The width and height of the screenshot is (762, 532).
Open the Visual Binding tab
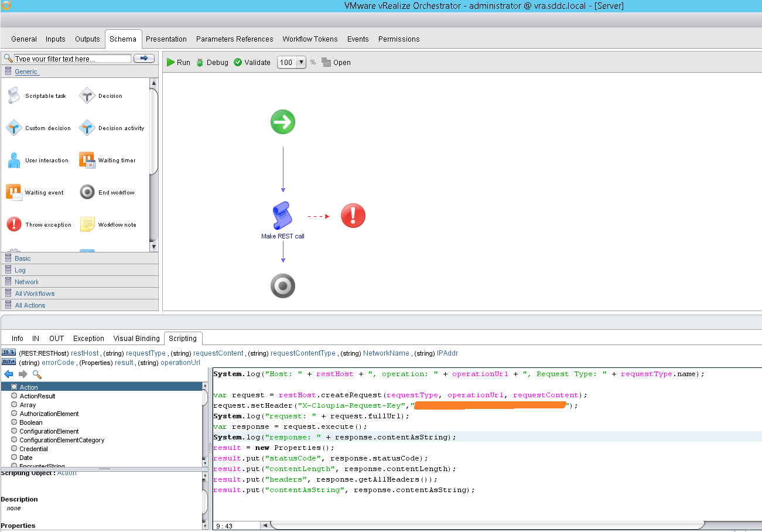tap(136, 338)
